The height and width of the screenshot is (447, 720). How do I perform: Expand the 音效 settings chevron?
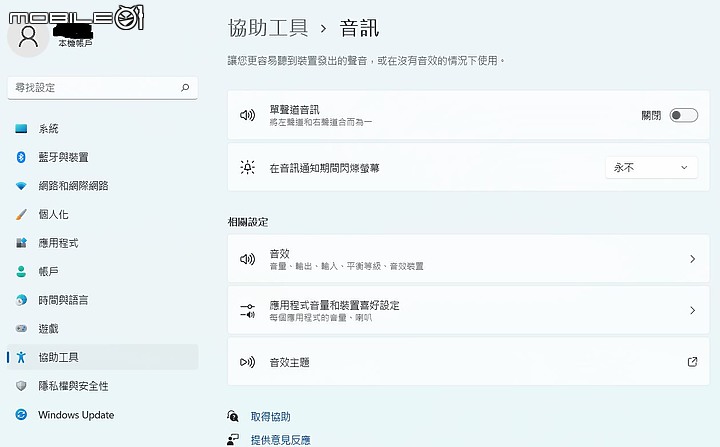[x=692, y=259]
